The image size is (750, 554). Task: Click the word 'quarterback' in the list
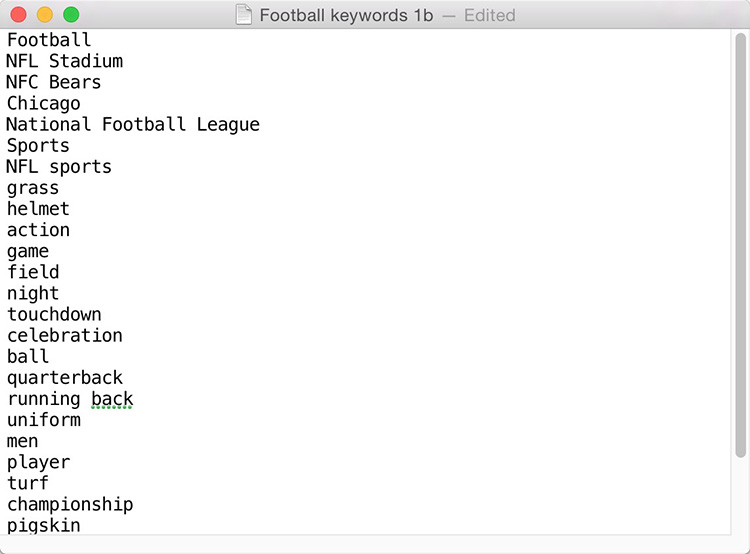(x=65, y=378)
